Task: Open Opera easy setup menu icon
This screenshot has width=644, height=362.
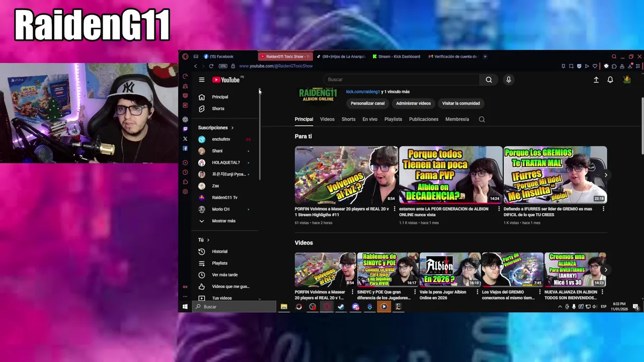Action: coord(637,66)
